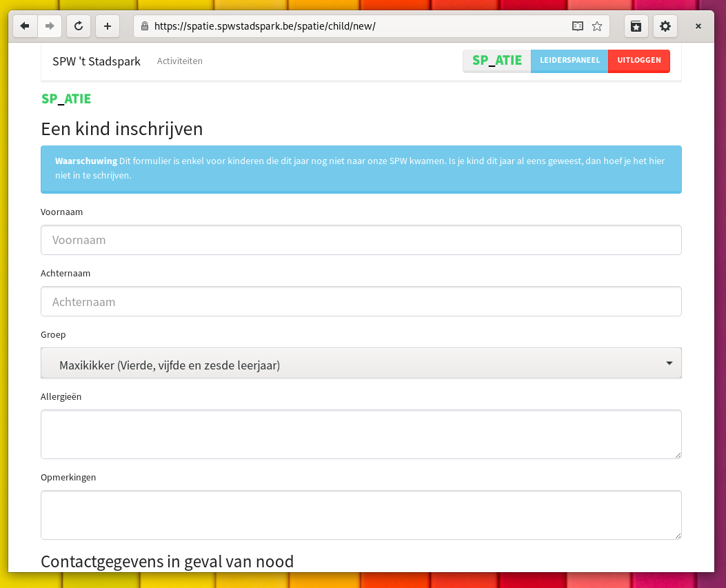Reload the page with the refresh icon
The width and height of the screenshot is (726, 588).
[79, 26]
